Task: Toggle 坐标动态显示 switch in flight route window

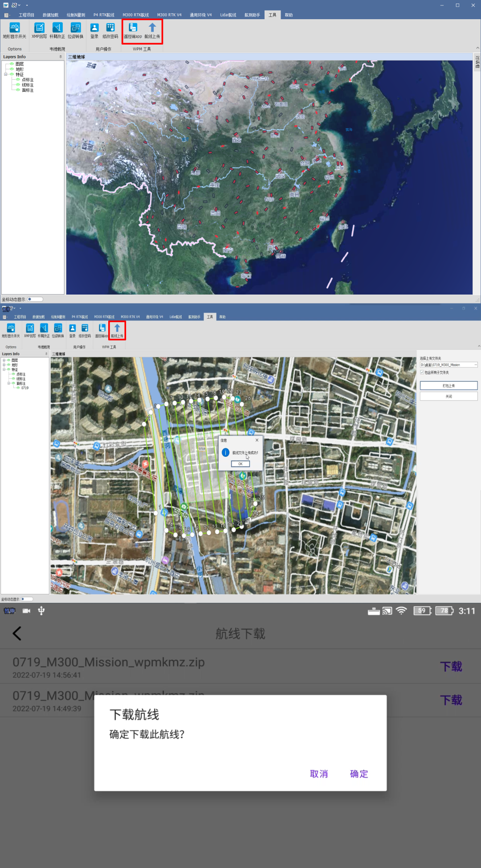Action: tap(27, 599)
